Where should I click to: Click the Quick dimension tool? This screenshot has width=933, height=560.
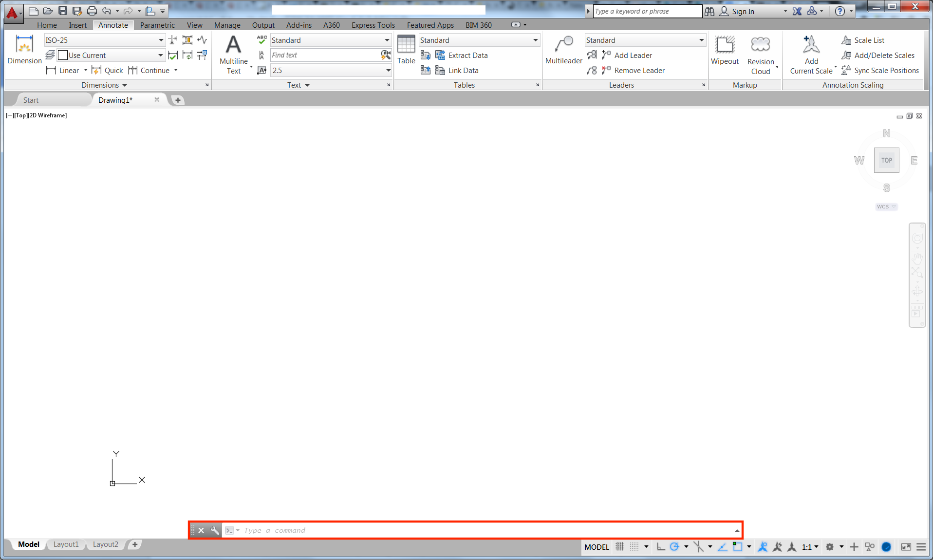pos(108,71)
